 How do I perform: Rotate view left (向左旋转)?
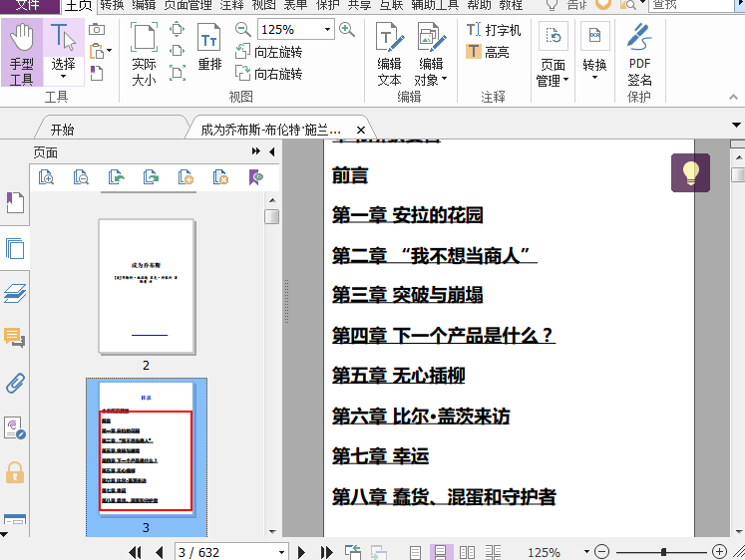point(269,52)
